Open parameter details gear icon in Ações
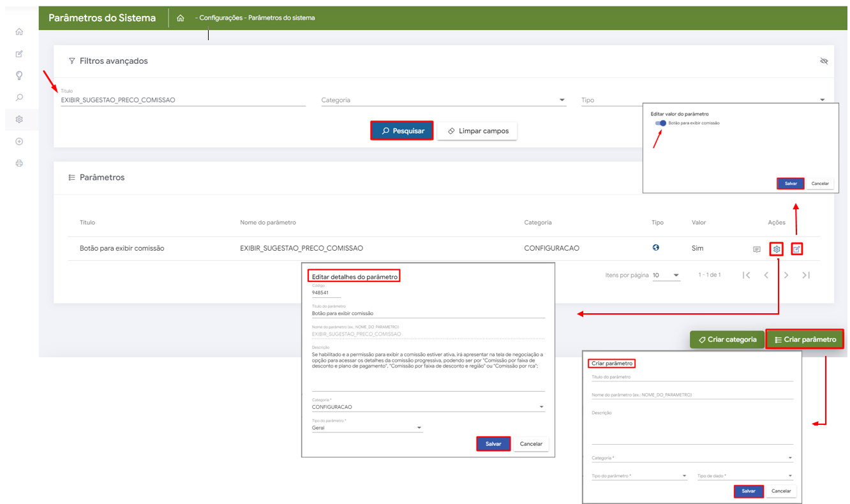850x504 pixels. (x=777, y=249)
